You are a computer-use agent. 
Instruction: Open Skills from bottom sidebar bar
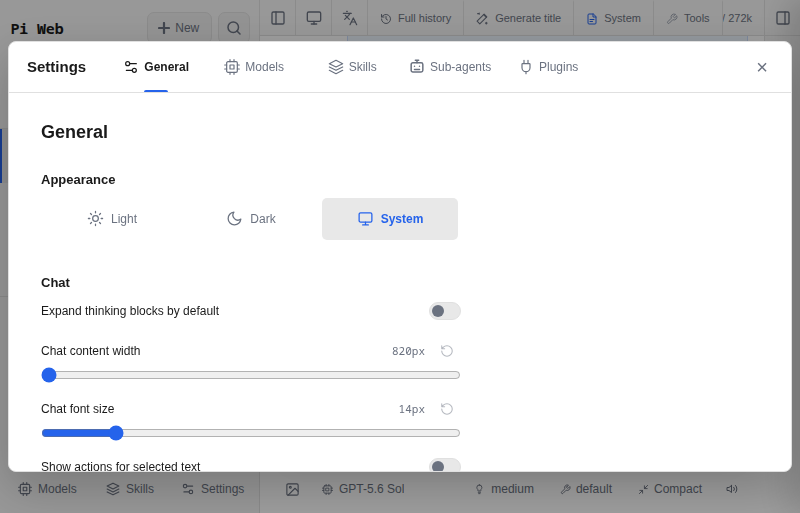tap(130, 489)
